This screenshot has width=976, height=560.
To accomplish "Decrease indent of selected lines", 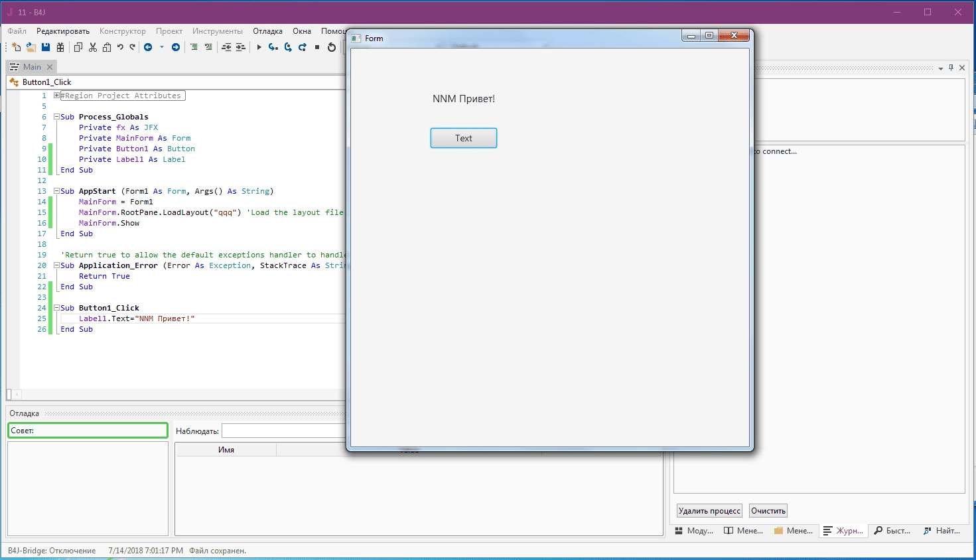I will (x=226, y=47).
